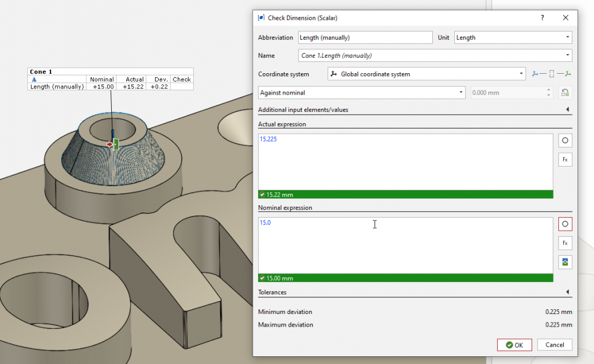Image resolution: width=594 pixels, height=364 pixels.
Task: Expand the Tolerances section
Action: (x=567, y=292)
